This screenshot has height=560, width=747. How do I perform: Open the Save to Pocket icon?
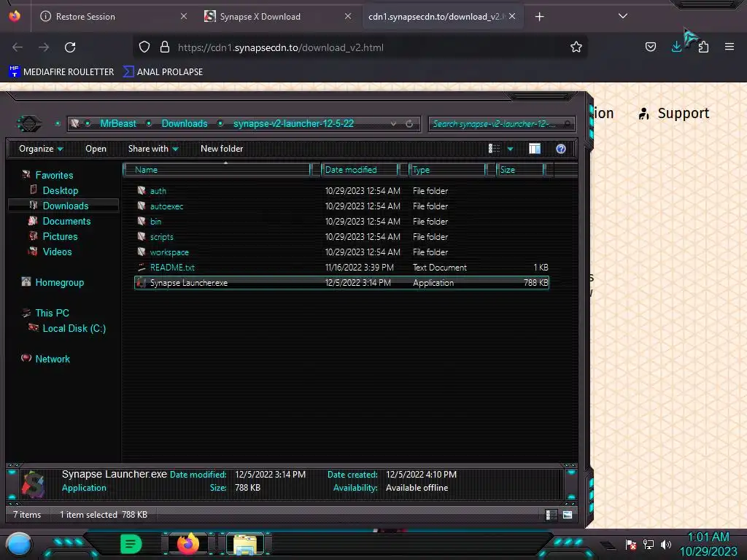650,47
